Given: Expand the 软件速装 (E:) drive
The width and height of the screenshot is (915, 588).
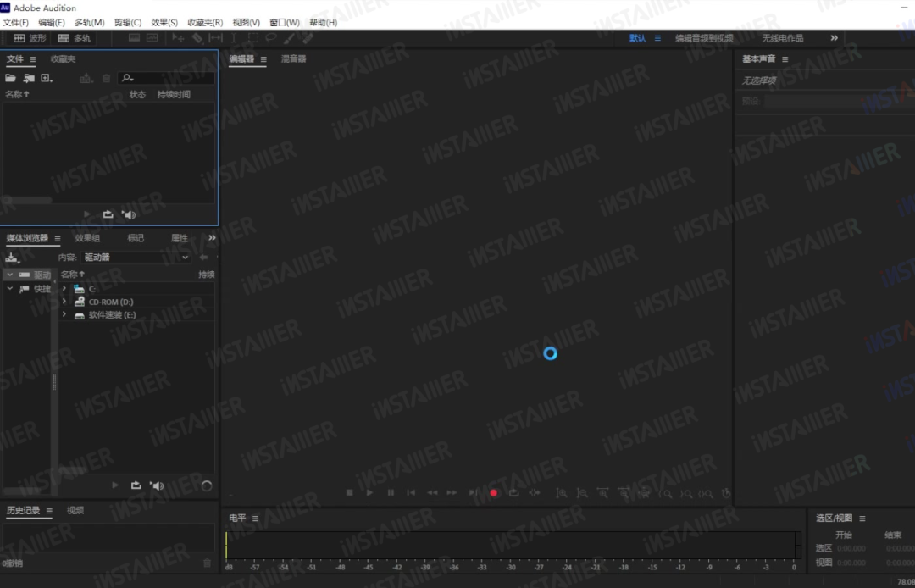Looking at the screenshot, I should coord(64,315).
